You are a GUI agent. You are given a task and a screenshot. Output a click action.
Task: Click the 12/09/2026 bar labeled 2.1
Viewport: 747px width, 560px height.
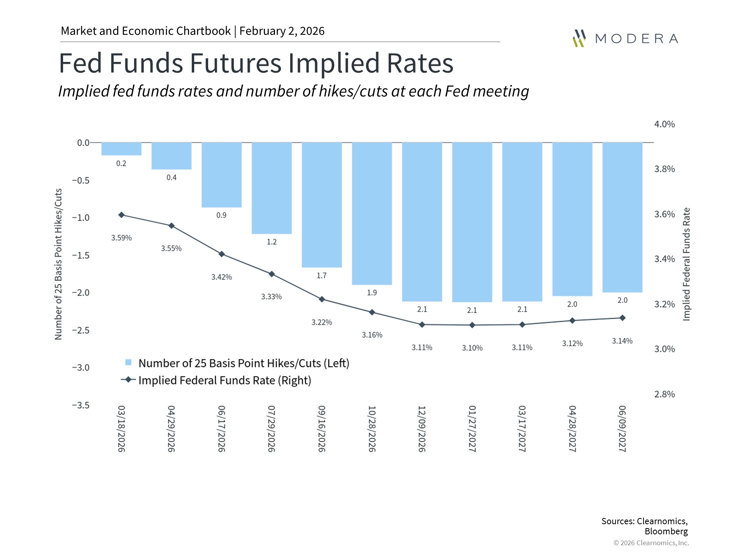pos(422,222)
